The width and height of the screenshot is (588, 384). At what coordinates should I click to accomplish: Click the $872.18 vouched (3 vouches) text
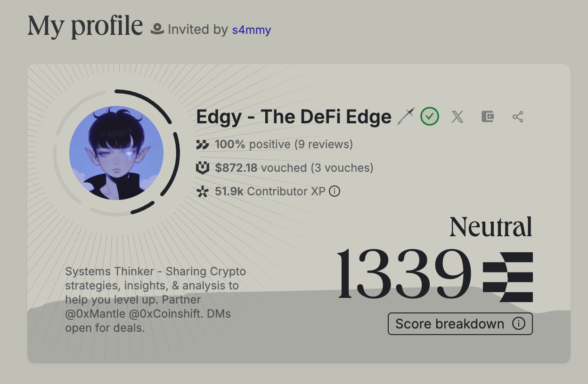click(294, 168)
